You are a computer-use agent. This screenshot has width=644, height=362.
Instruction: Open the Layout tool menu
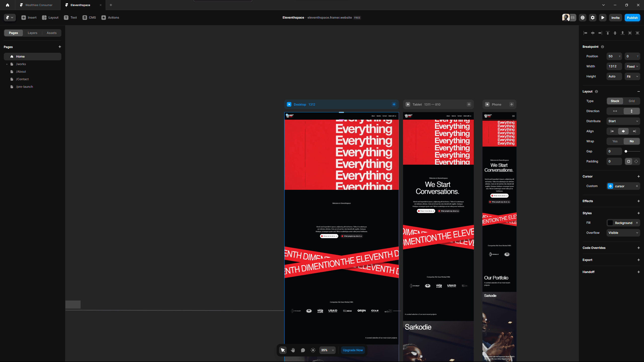pos(50,18)
